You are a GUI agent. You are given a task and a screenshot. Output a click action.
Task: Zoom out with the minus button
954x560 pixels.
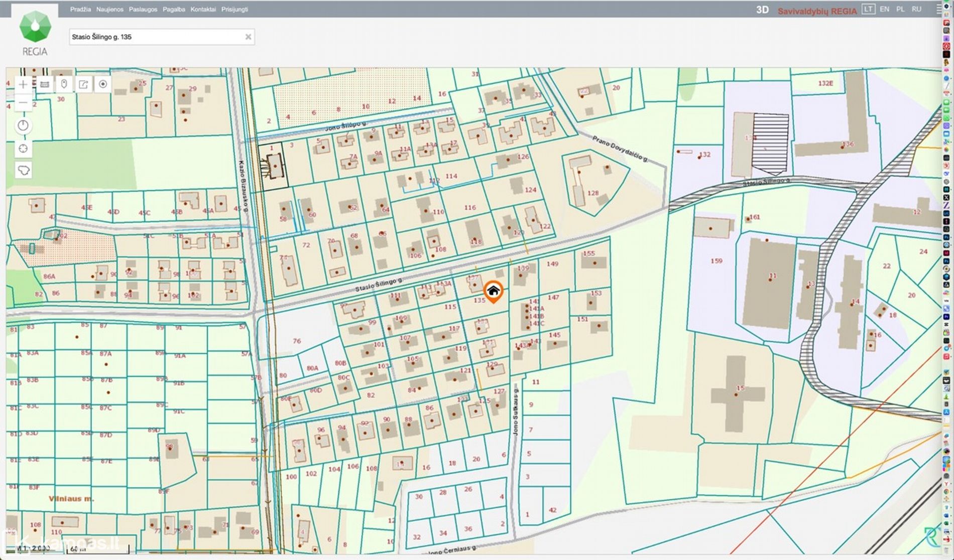(23, 103)
